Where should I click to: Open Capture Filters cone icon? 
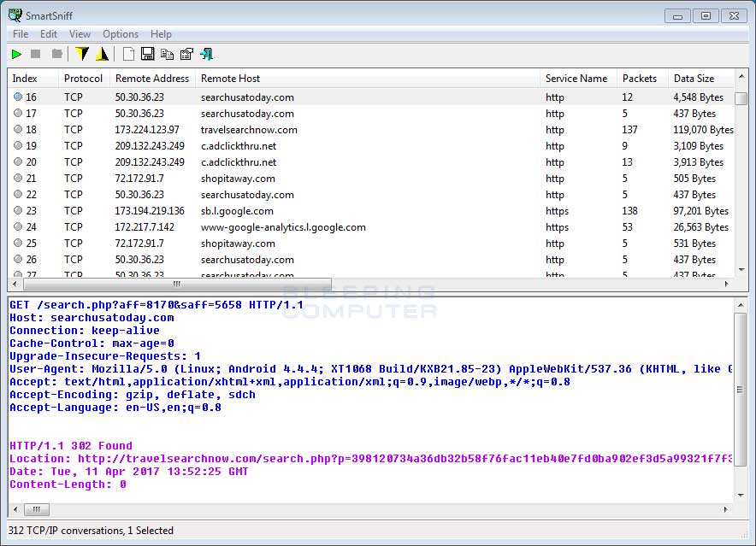103,54
